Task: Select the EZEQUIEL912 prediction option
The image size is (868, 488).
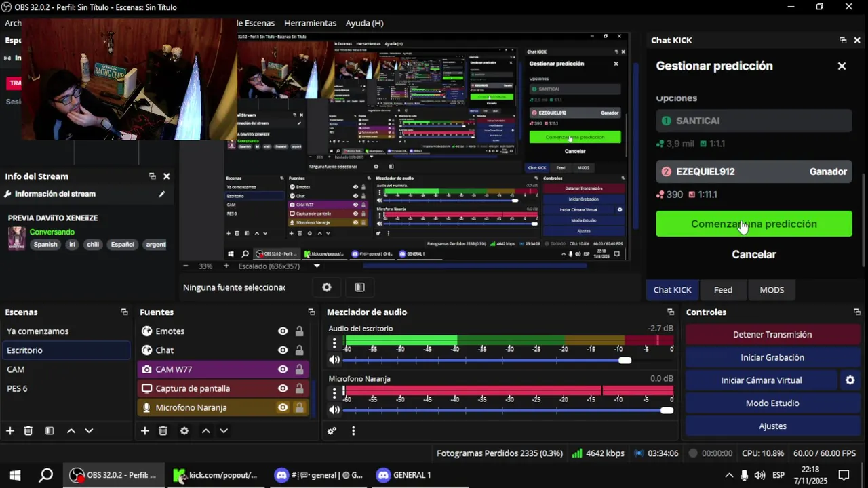Action: tap(753, 171)
